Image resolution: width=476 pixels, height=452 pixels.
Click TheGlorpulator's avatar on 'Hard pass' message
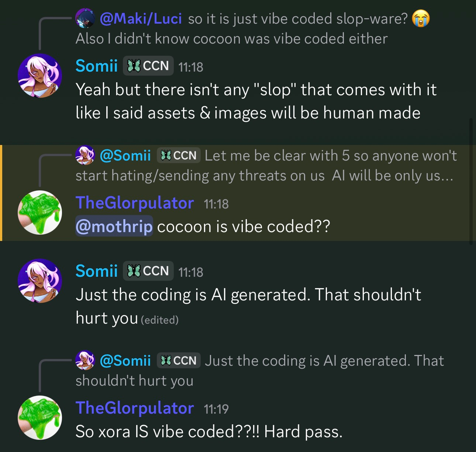pyautogui.click(x=40, y=418)
